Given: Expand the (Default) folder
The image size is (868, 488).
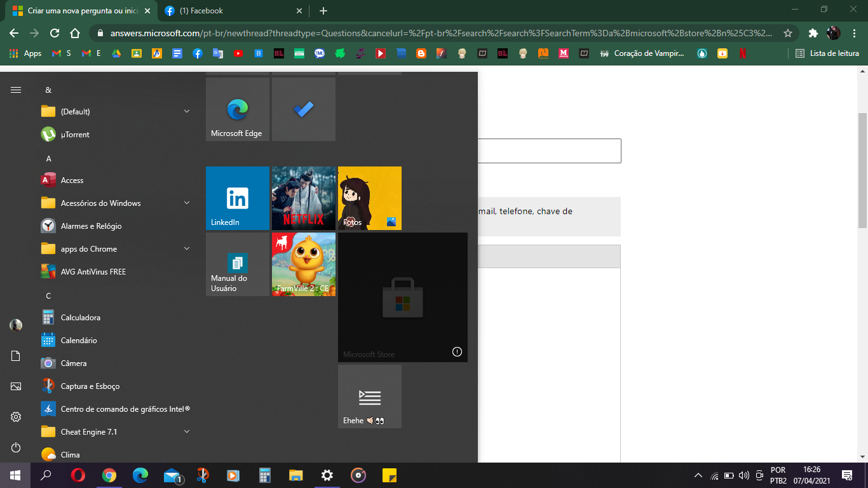Looking at the screenshot, I should [x=114, y=112].
